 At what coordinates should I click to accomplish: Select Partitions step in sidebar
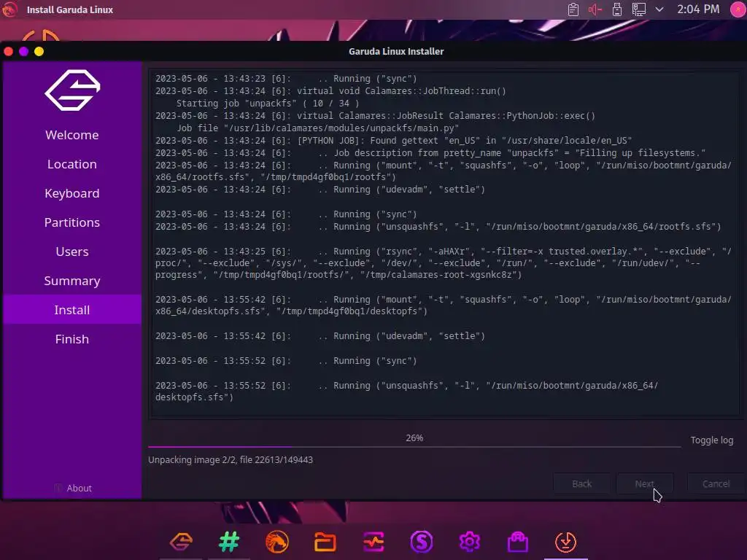pyautogui.click(x=72, y=222)
